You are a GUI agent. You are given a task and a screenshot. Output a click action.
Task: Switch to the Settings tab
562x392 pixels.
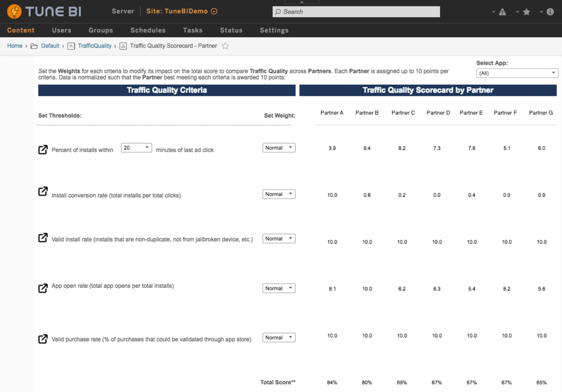[x=274, y=31]
